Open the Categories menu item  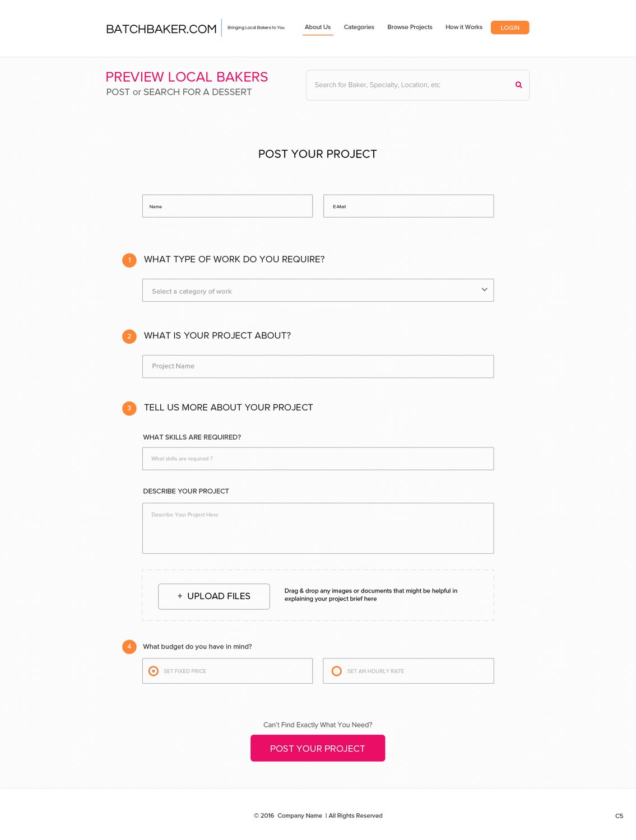pyautogui.click(x=359, y=27)
